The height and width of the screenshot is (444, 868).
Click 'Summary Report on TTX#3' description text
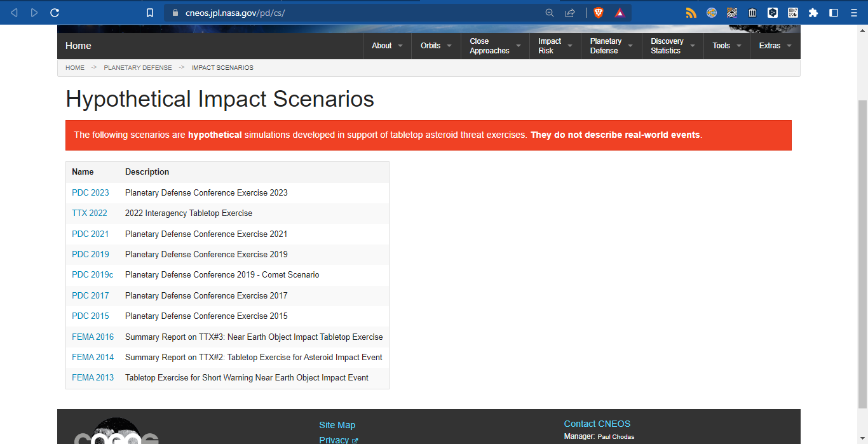click(254, 337)
